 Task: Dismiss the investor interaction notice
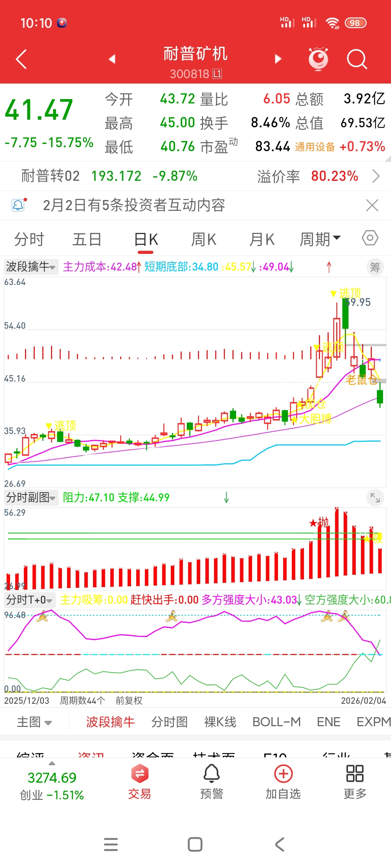tap(372, 205)
